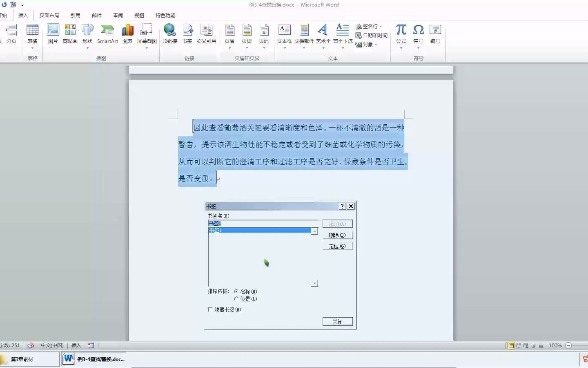The image size is (588, 368).
Task: Click the 添加 button in bookmark dialog
Action: [337, 224]
